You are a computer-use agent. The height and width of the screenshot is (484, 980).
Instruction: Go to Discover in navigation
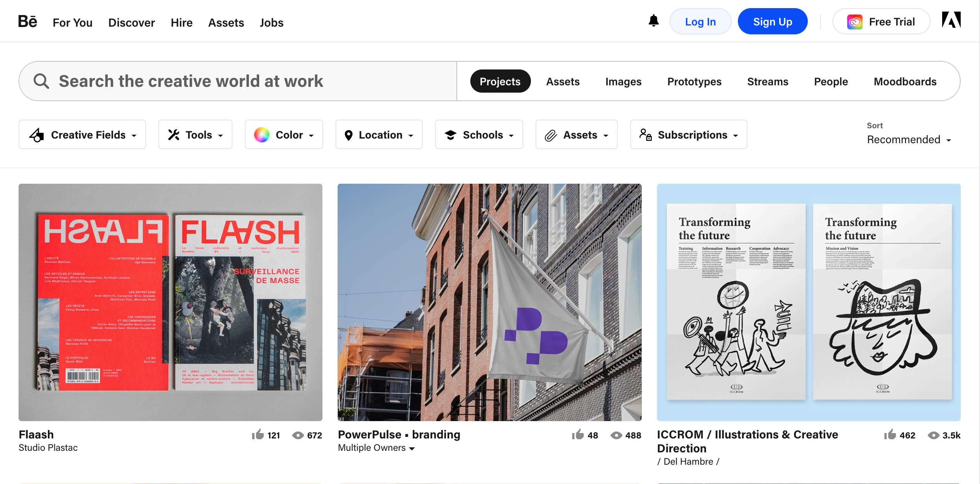pyautogui.click(x=131, y=22)
